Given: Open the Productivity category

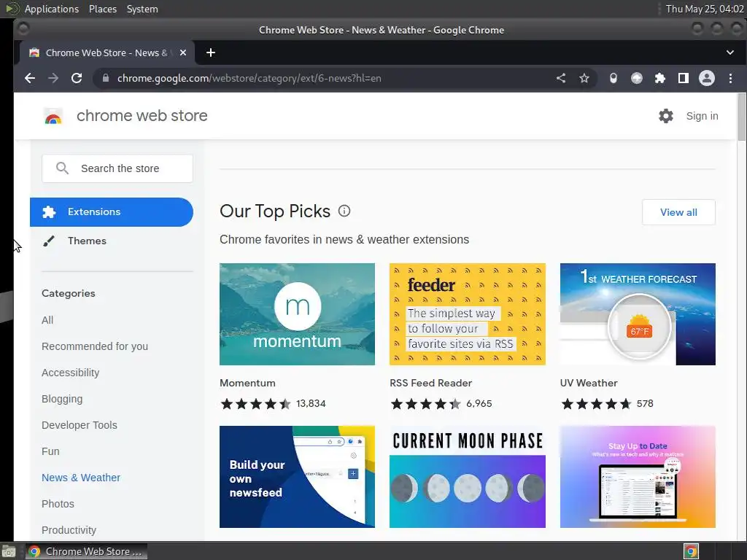Looking at the screenshot, I should 69,530.
